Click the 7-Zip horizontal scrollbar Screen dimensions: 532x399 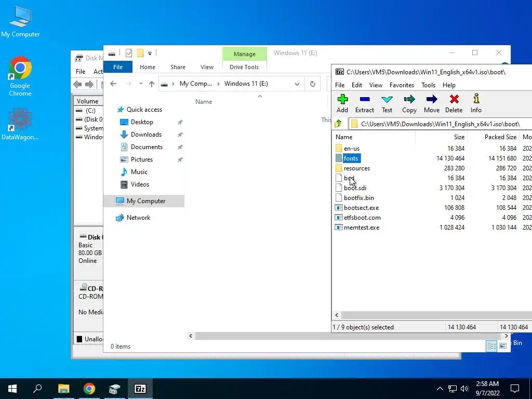tap(436, 315)
